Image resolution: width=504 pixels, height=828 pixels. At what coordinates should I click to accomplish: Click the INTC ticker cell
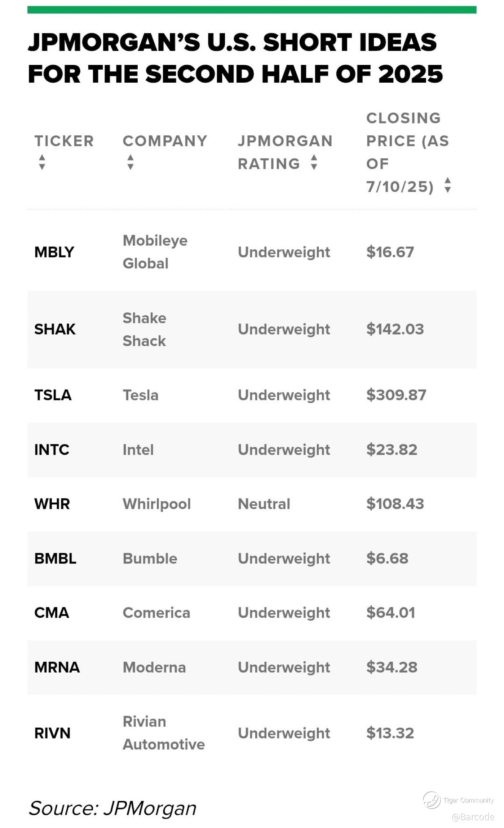(x=52, y=450)
